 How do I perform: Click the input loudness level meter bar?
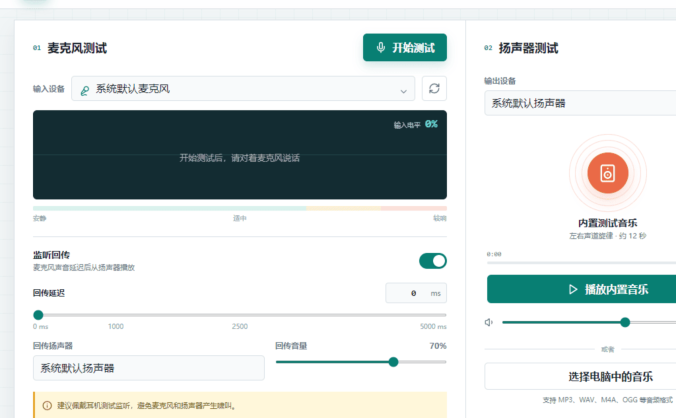240,208
